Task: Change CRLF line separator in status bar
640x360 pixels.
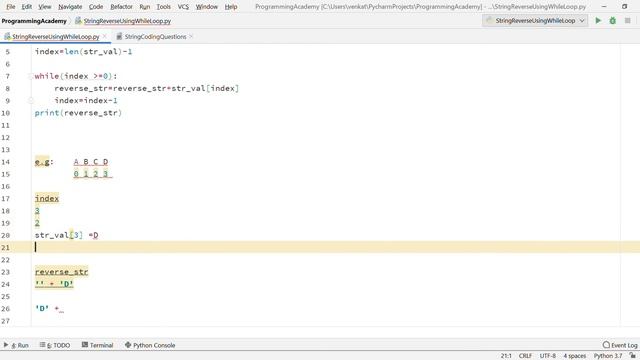Action: [525, 356]
